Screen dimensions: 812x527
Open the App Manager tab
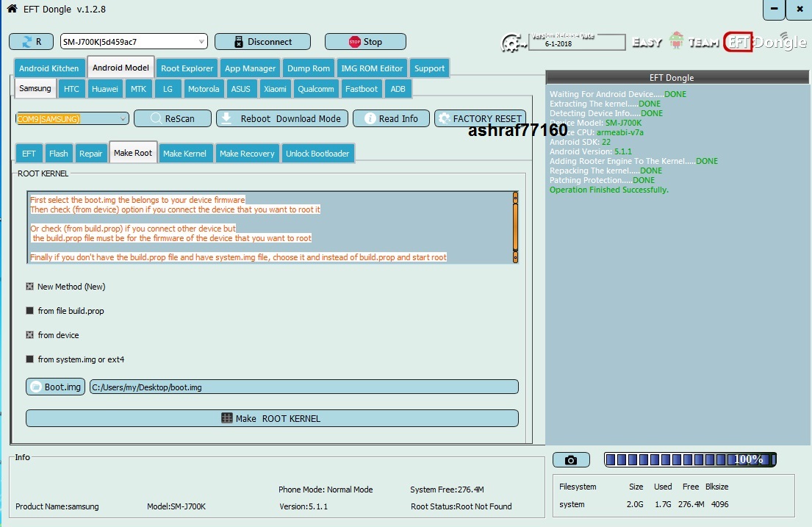[250, 68]
